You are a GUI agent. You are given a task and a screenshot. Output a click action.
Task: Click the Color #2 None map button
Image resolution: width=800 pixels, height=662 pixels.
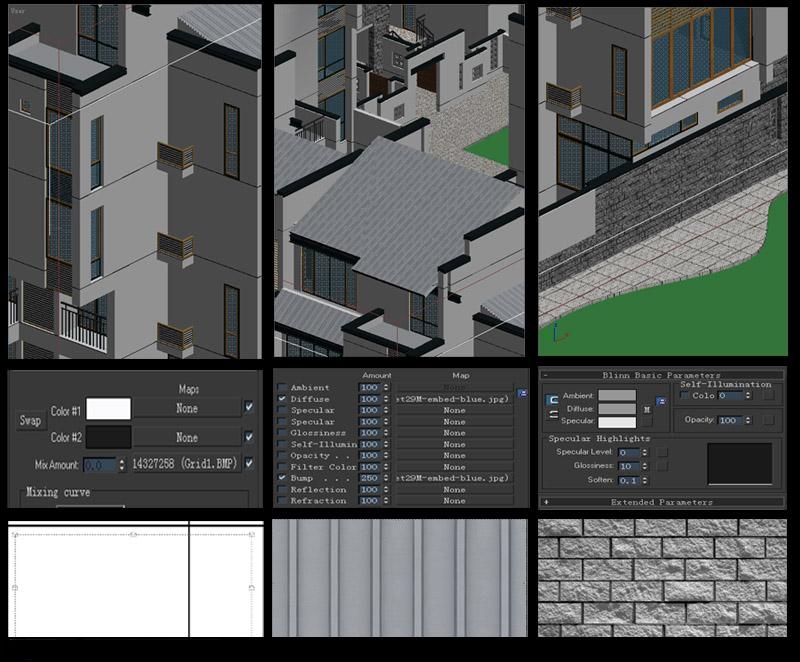pyautogui.click(x=187, y=438)
